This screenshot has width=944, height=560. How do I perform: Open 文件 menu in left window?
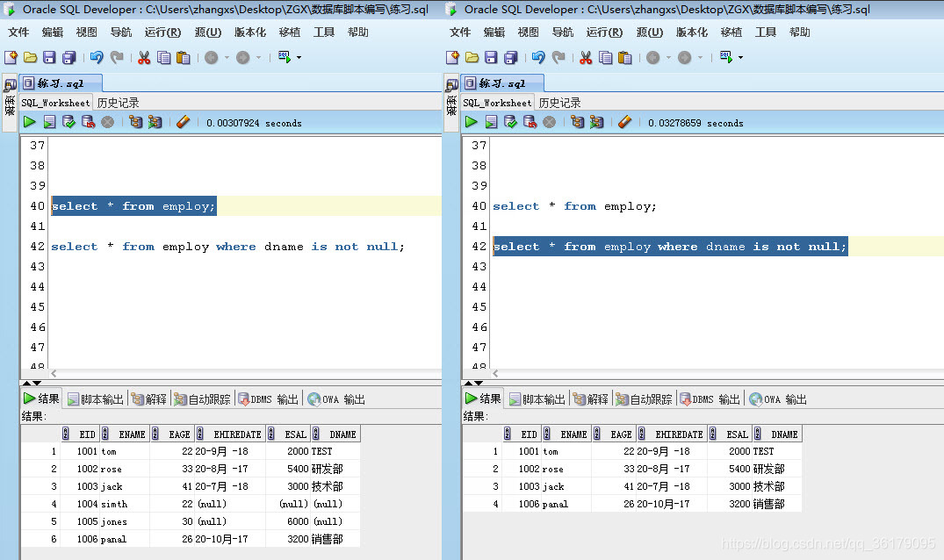coord(18,32)
